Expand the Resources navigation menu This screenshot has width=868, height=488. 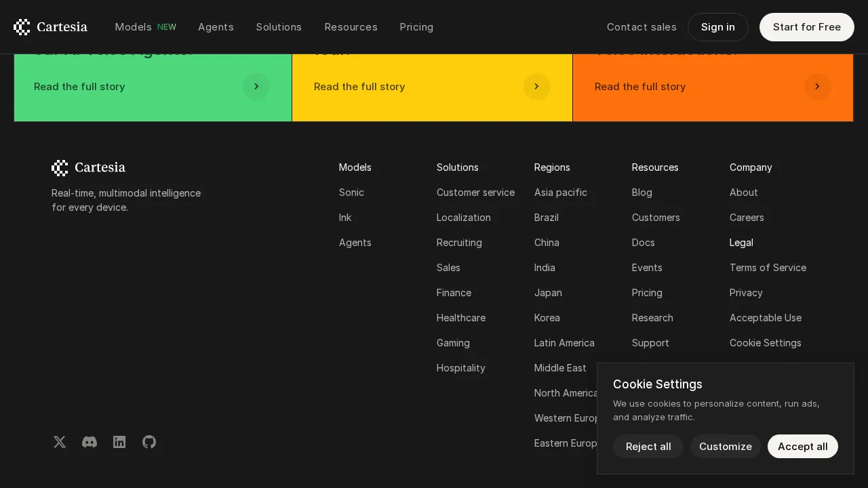click(x=351, y=27)
